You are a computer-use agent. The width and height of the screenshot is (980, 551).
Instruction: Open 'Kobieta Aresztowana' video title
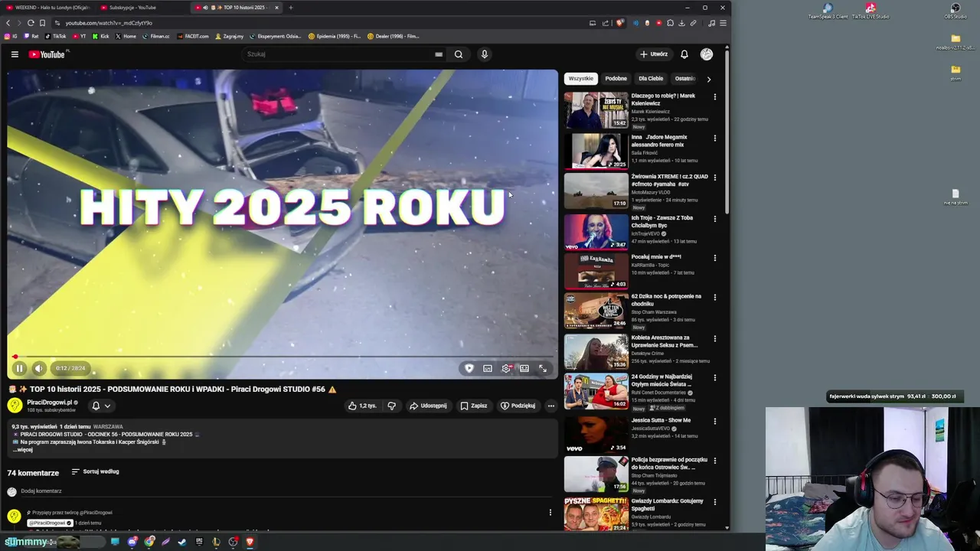(665, 341)
